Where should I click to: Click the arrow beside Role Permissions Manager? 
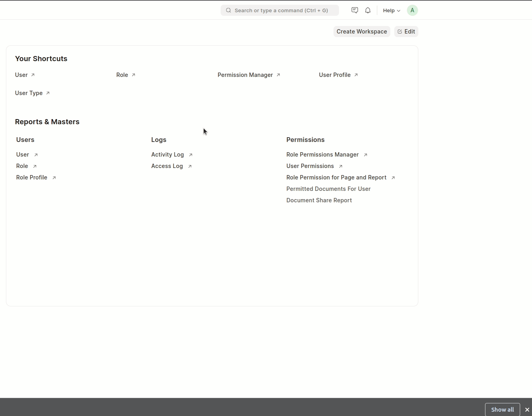point(365,155)
